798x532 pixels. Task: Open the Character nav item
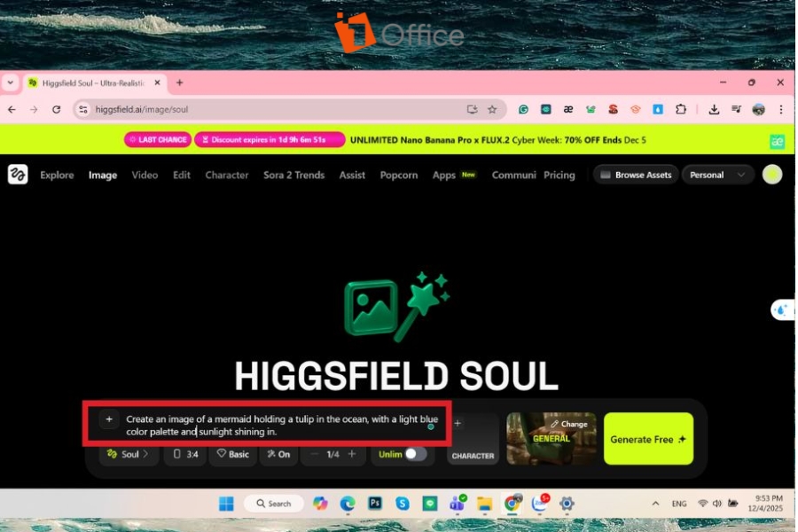227,176
